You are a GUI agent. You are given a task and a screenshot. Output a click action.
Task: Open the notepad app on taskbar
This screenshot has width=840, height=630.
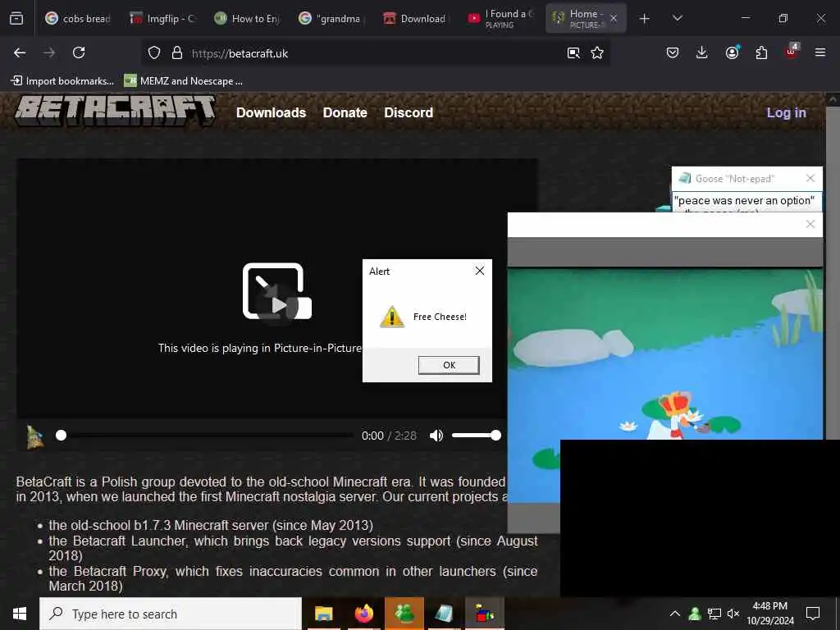(x=444, y=614)
